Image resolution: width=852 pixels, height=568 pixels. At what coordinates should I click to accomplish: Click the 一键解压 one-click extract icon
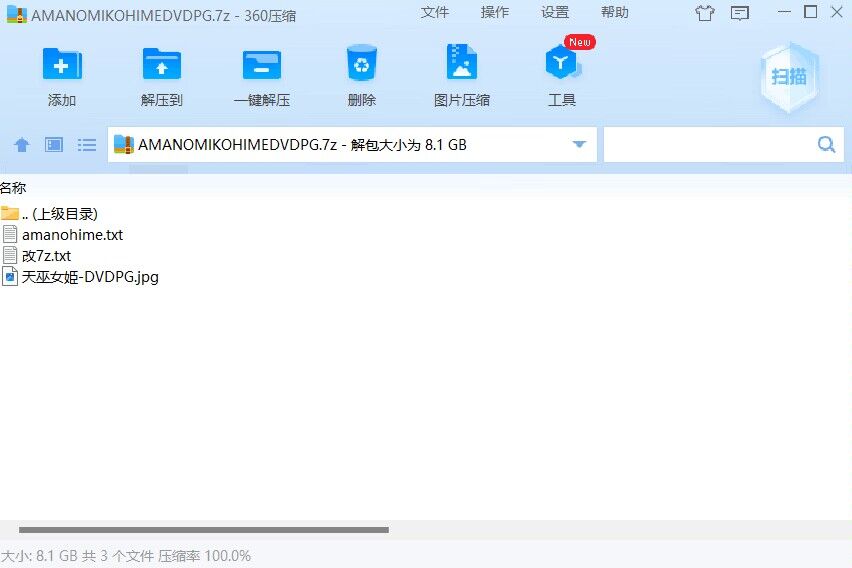(261, 64)
